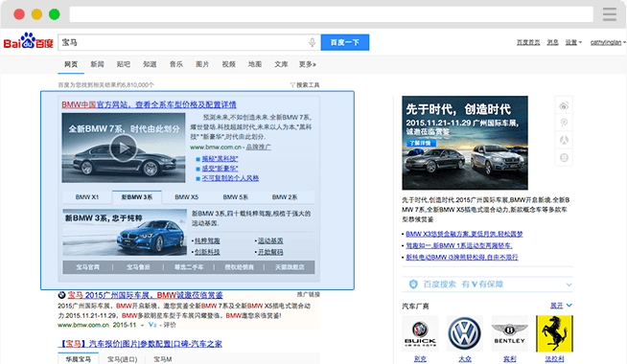Open 感受"新豪华" link

pyautogui.click(x=220, y=169)
